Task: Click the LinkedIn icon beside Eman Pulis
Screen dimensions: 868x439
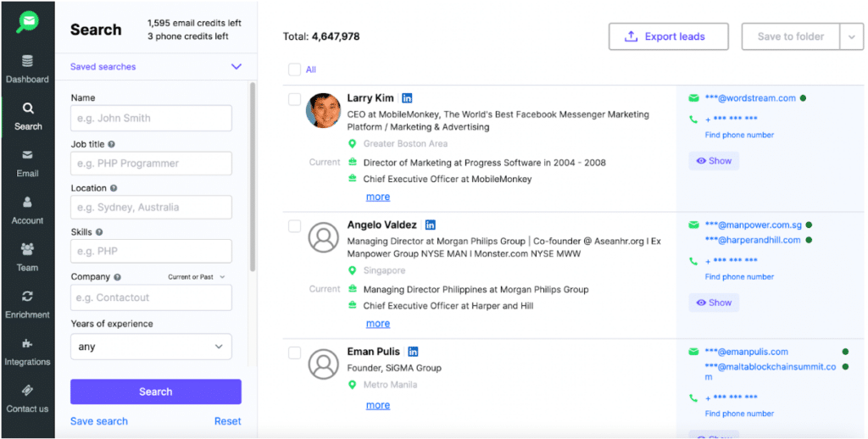Action: [x=414, y=352]
